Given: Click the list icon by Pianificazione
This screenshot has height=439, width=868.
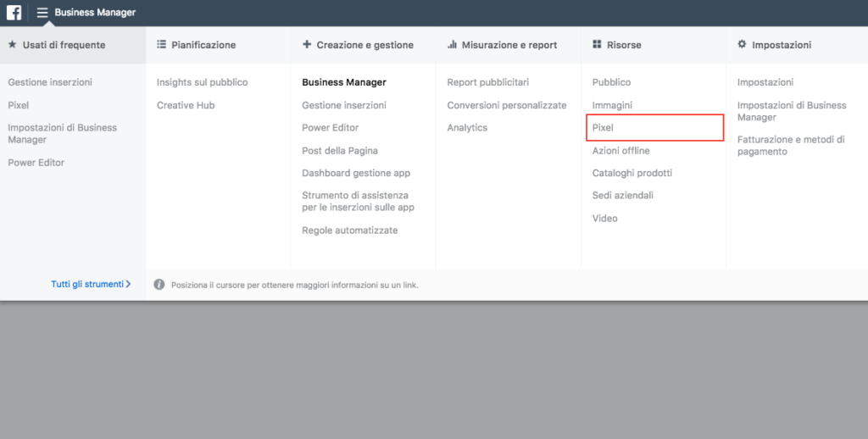Looking at the screenshot, I should pyautogui.click(x=161, y=44).
